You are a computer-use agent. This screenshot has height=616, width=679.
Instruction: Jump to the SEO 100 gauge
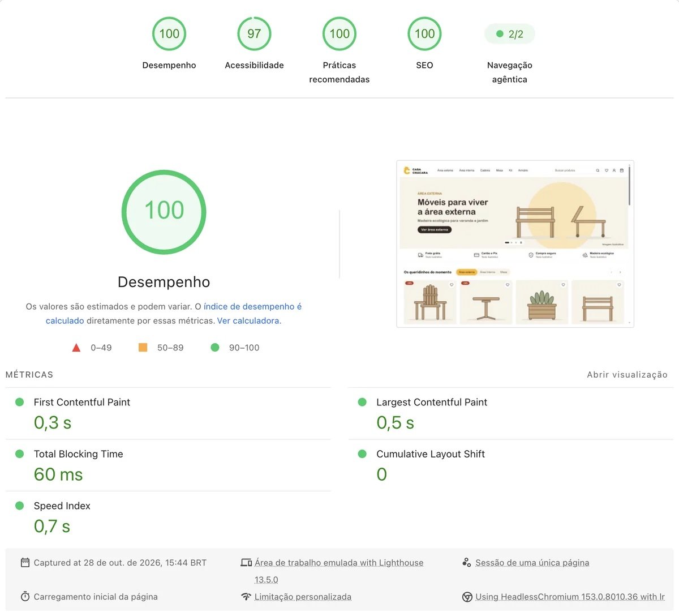click(x=424, y=34)
